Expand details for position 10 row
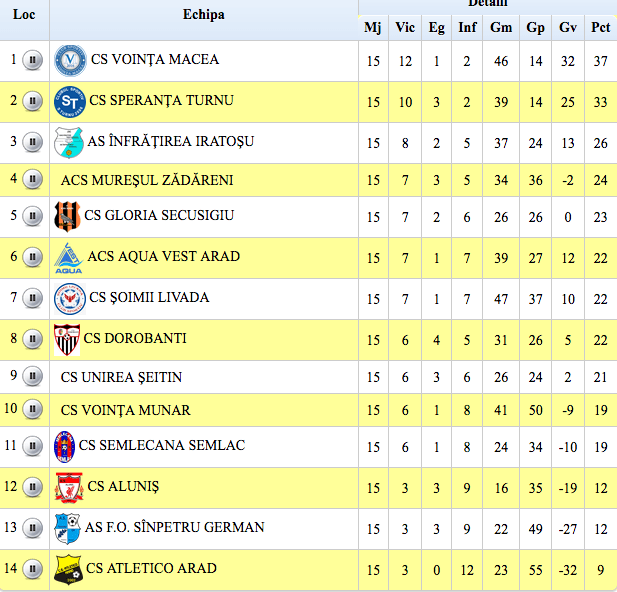This screenshot has width=617, height=592. (33, 410)
